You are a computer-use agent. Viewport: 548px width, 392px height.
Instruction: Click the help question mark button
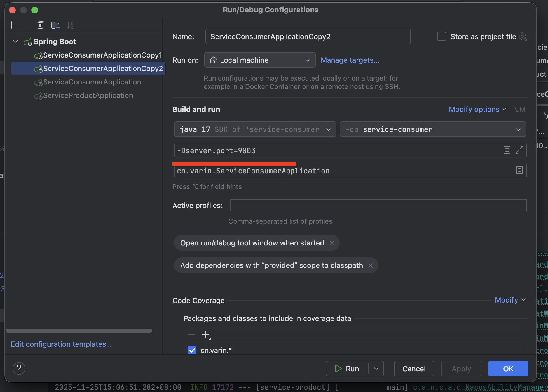point(19,369)
